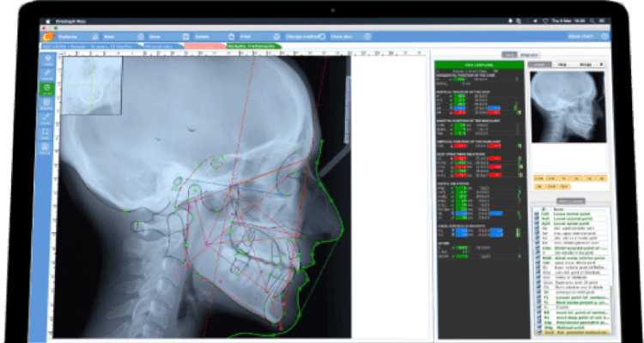The image size is (644, 343).
Task: Select the green highlighted tracing tool in the sidebar
Action: [47, 89]
